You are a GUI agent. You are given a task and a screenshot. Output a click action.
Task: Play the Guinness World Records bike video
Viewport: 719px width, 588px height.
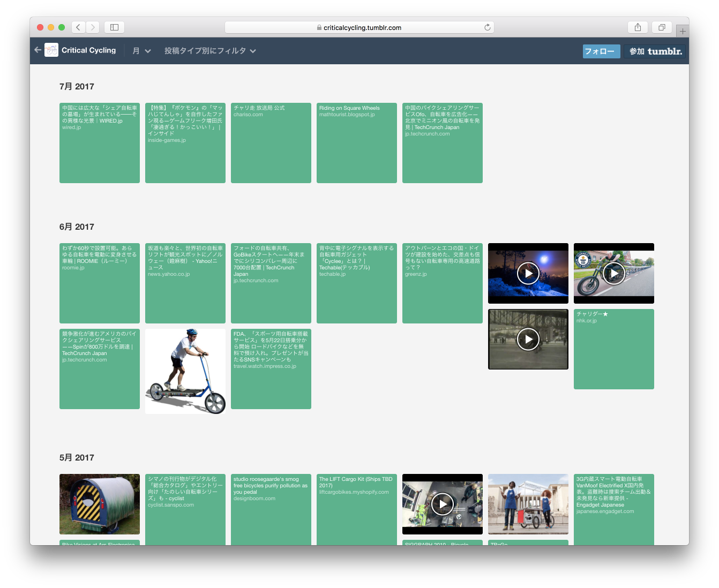(614, 274)
